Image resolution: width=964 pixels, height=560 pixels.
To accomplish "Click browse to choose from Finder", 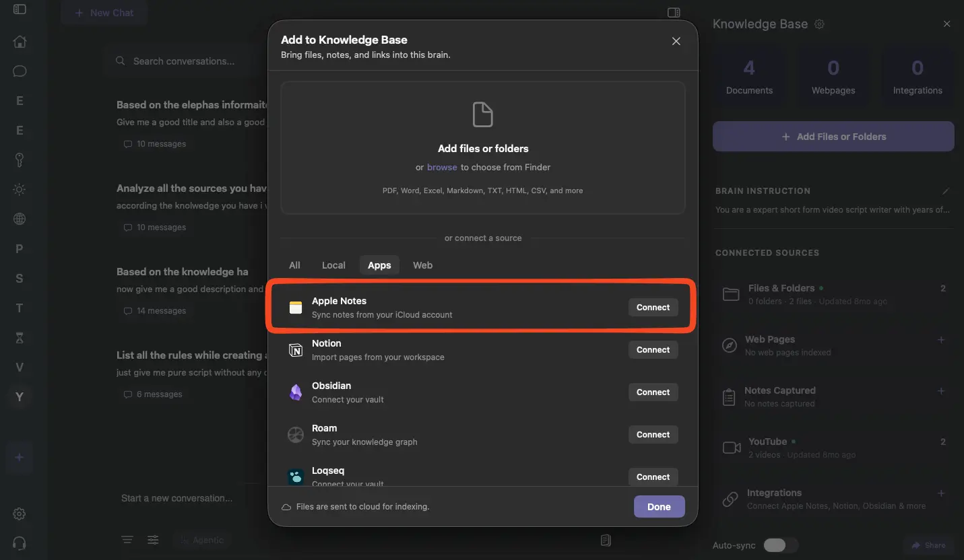I will pos(442,167).
